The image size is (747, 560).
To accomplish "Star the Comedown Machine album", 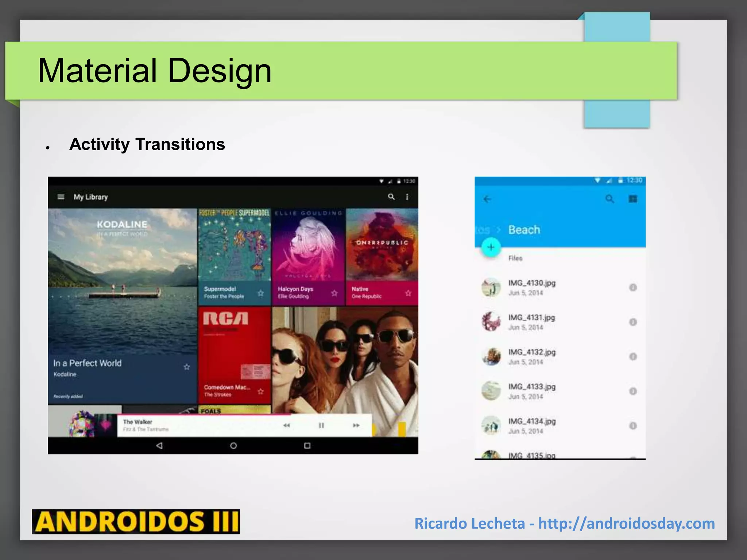I will tap(261, 391).
